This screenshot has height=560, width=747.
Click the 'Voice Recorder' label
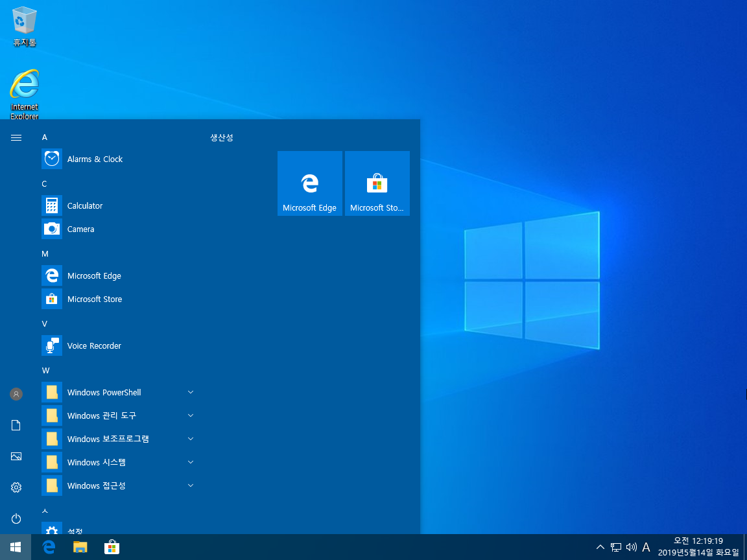tap(94, 345)
